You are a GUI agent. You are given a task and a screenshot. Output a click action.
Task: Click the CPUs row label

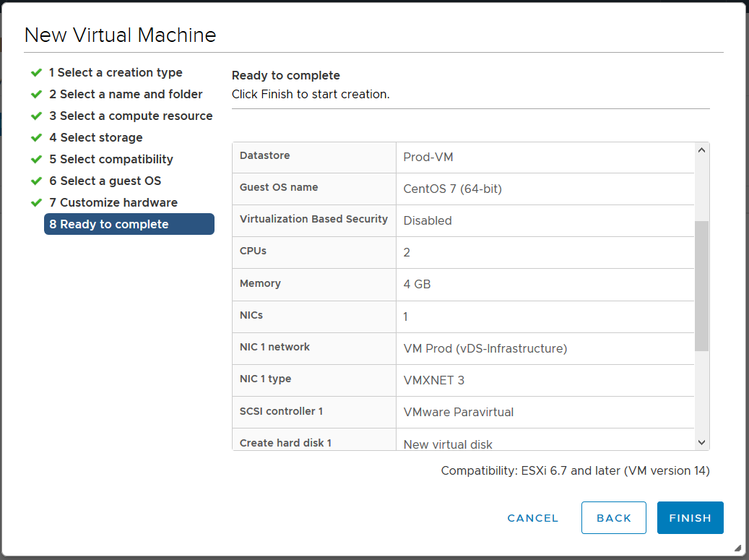pos(253,251)
